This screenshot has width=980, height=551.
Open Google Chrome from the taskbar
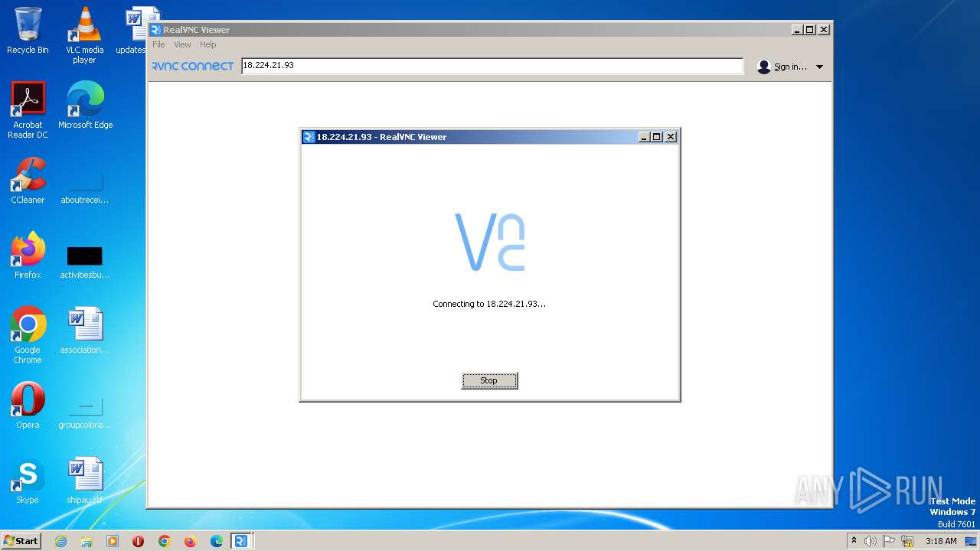pyautogui.click(x=165, y=541)
